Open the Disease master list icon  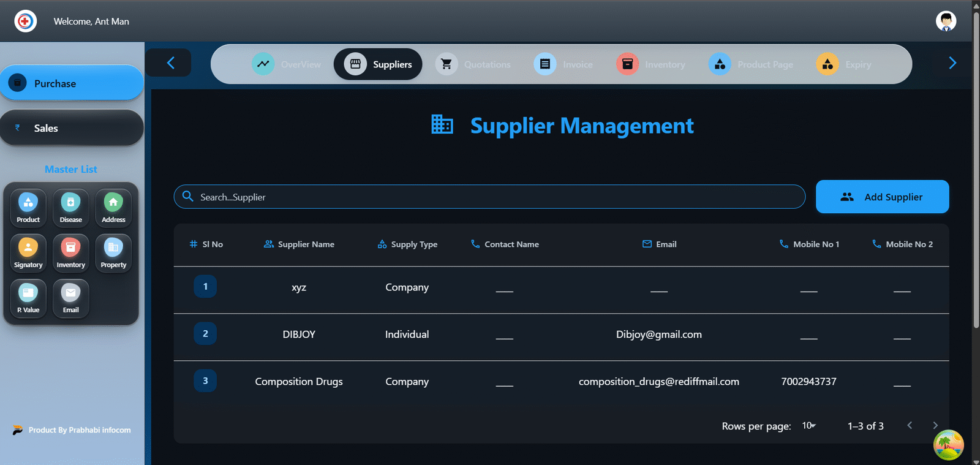[70, 208]
